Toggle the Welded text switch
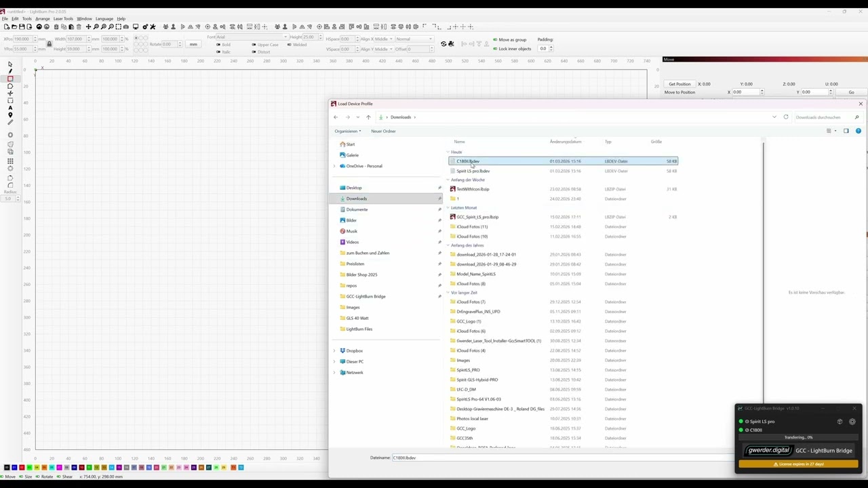 pyautogui.click(x=289, y=45)
